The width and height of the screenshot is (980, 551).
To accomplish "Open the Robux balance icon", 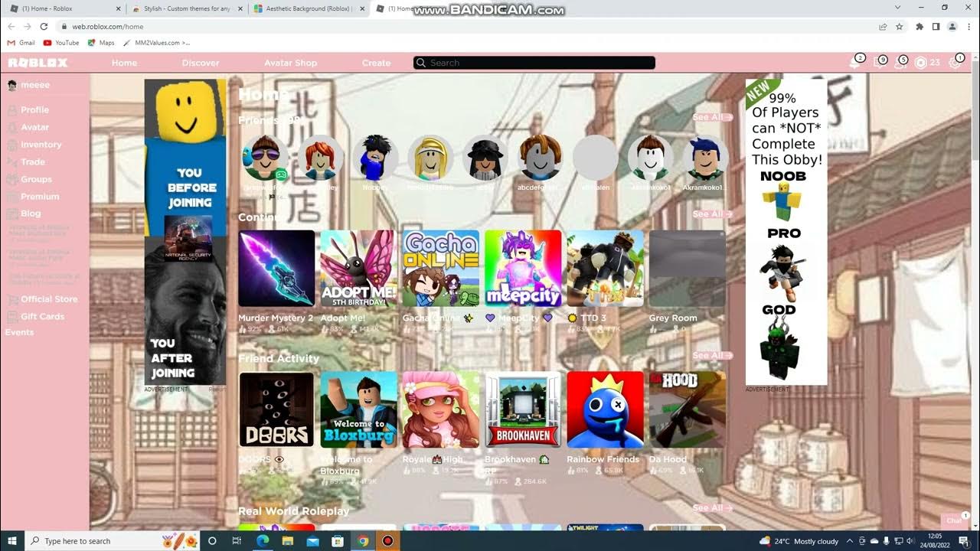I will pyautogui.click(x=920, y=63).
